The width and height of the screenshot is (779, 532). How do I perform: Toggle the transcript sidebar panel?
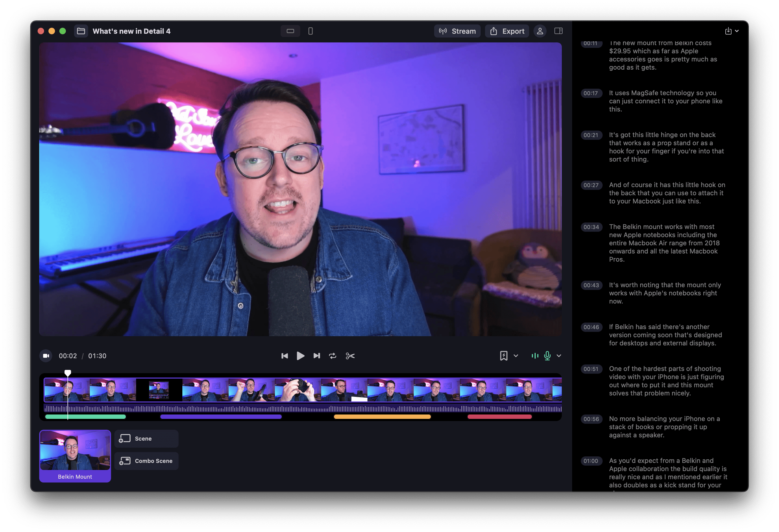point(559,31)
